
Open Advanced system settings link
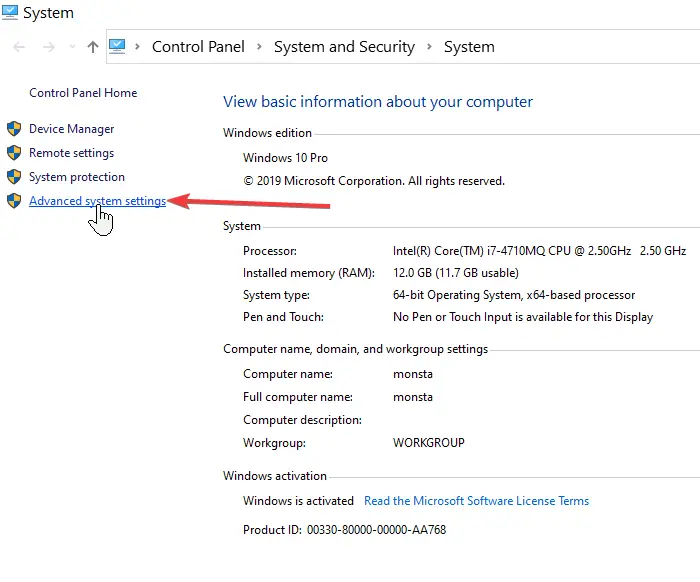pyautogui.click(x=97, y=201)
